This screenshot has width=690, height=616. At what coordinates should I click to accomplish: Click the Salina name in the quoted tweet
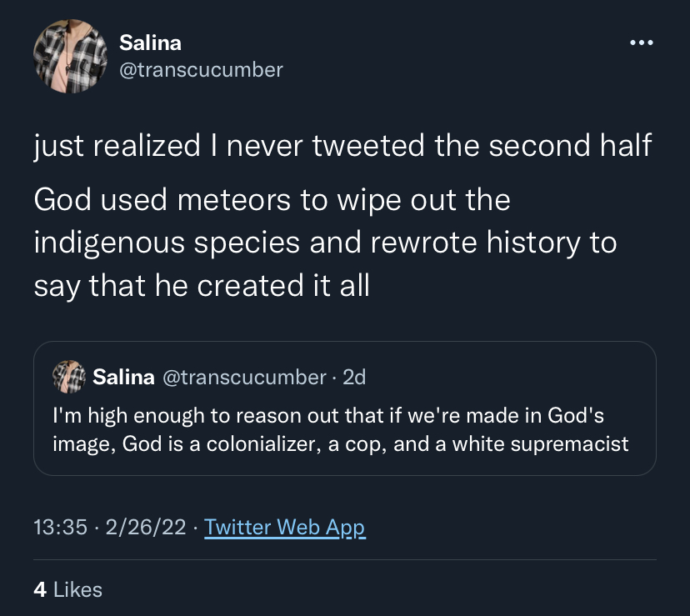(123, 378)
